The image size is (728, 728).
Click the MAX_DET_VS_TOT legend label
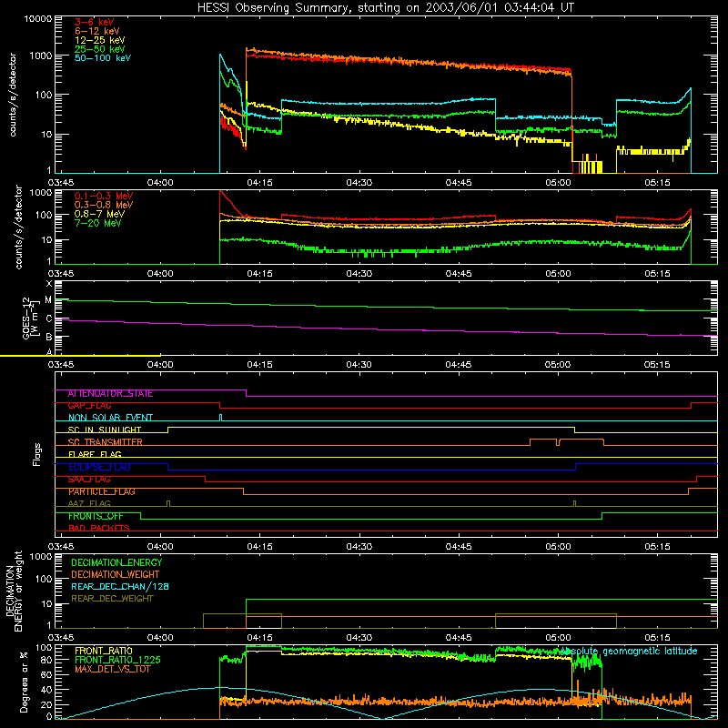click(113, 669)
